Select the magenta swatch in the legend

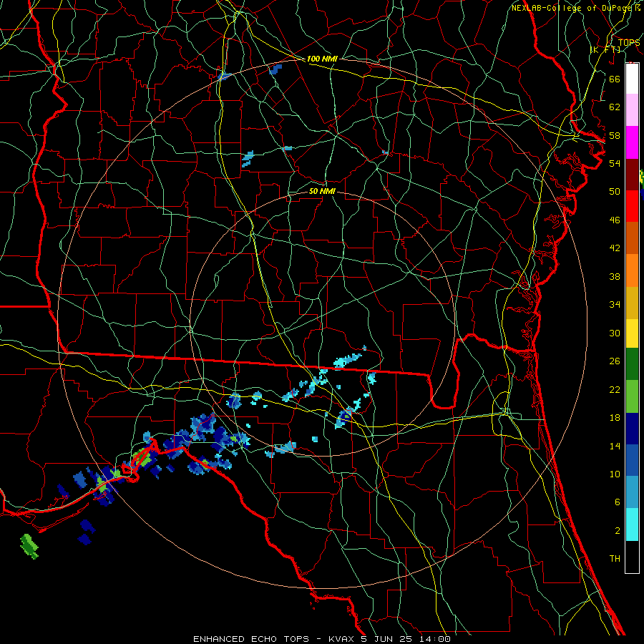pos(632,142)
